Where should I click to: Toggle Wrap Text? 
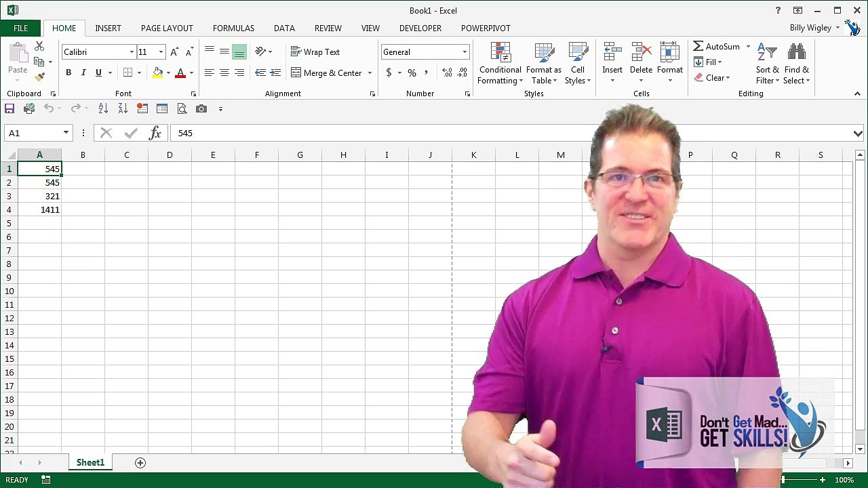[315, 52]
